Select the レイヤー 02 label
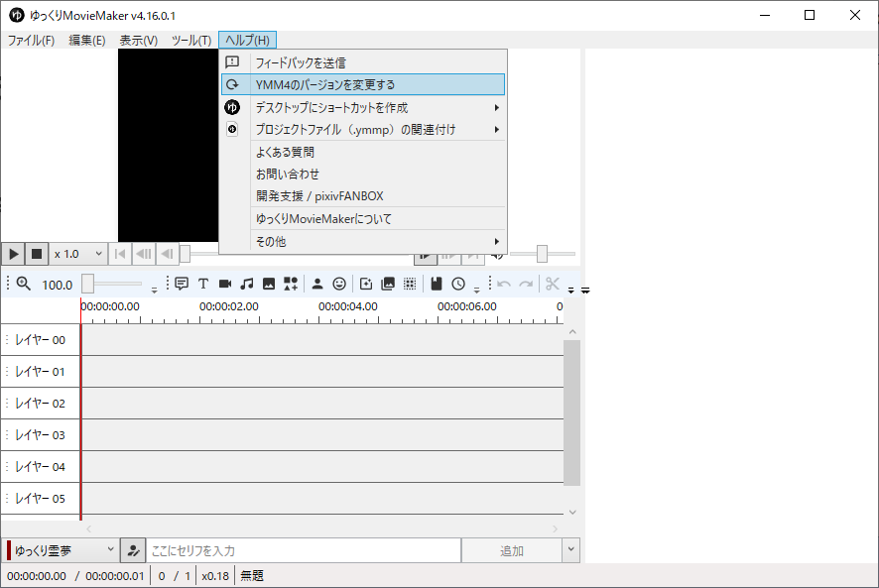 click(40, 403)
